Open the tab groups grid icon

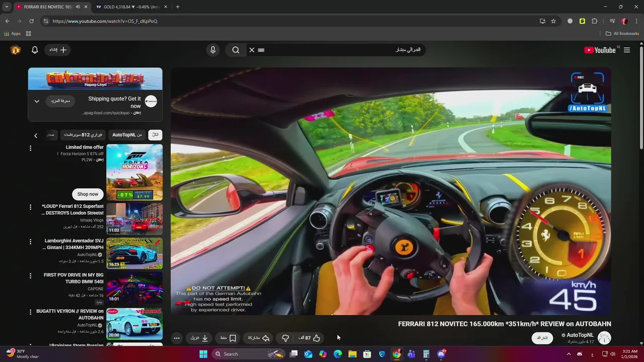click(29, 34)
